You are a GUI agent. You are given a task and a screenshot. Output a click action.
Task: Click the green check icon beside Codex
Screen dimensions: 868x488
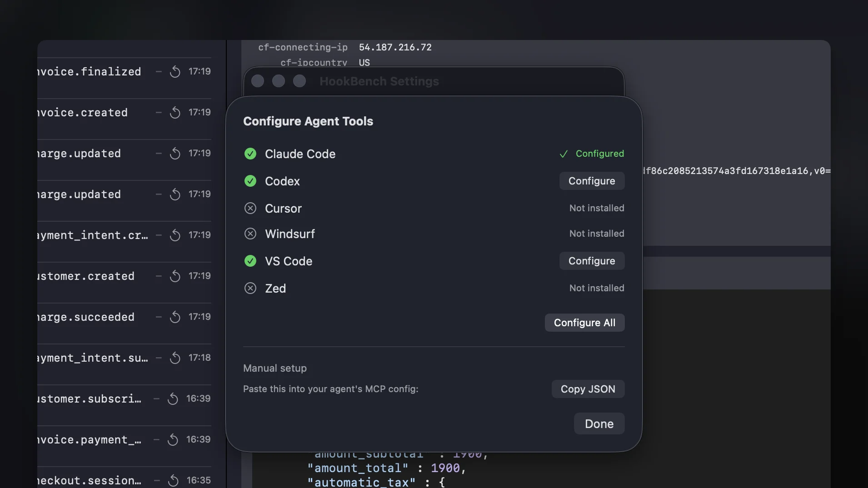point(250,181)
